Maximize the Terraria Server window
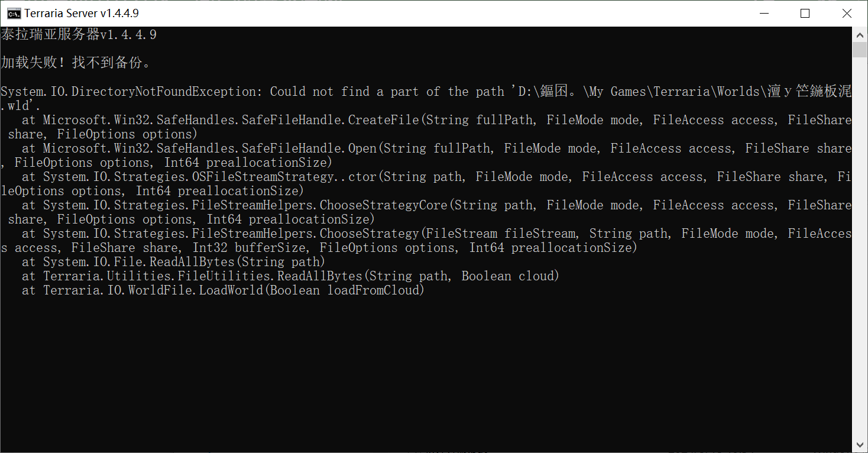868x453 pixels. pos(805,14)
